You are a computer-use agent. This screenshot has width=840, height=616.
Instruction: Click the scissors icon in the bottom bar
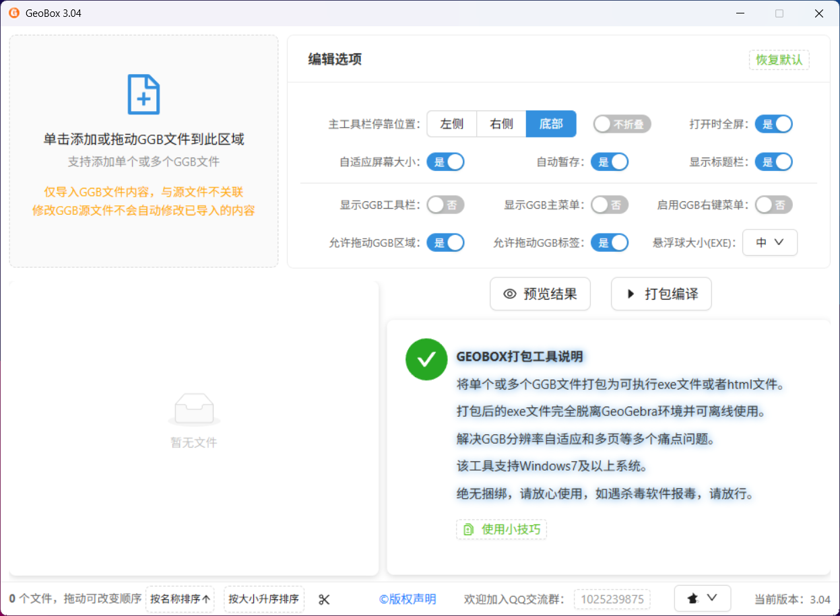[x=324, y=599]
